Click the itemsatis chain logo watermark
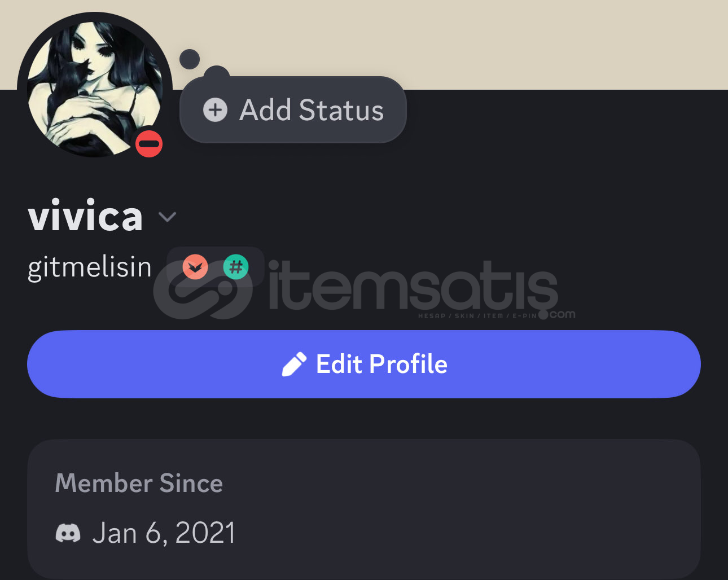Screen dimensions: 728x580 [x=203, y=288]
